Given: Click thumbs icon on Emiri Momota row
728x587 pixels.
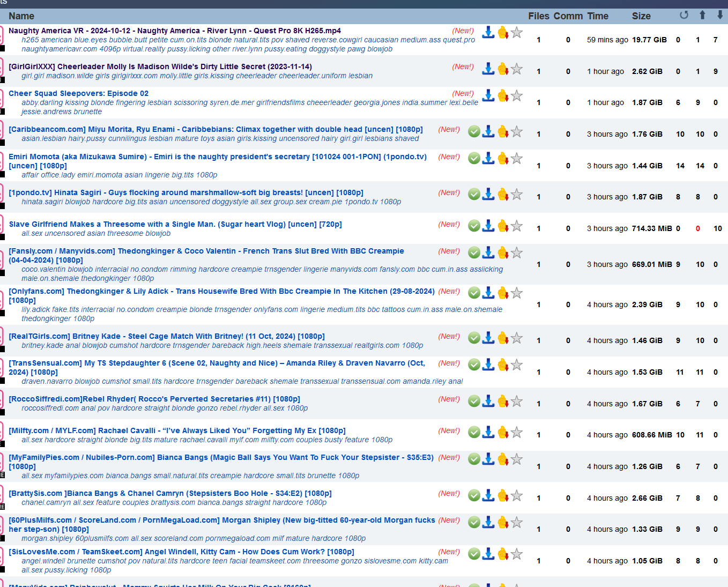Looking at the screenshot, I should [503, 158].
